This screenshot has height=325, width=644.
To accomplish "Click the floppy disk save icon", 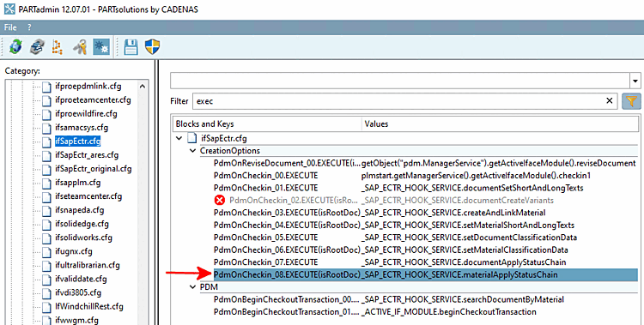I will (131, 47).
